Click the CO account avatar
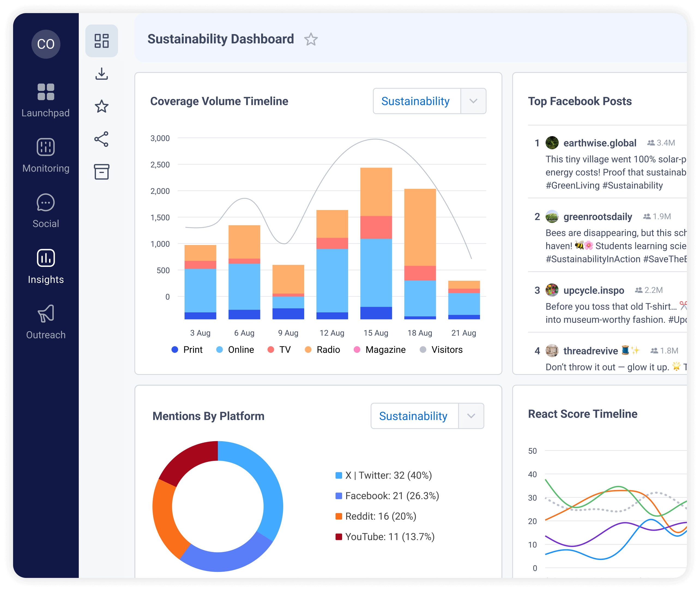The height and width of the screenshot is (591, 700). 46,44
